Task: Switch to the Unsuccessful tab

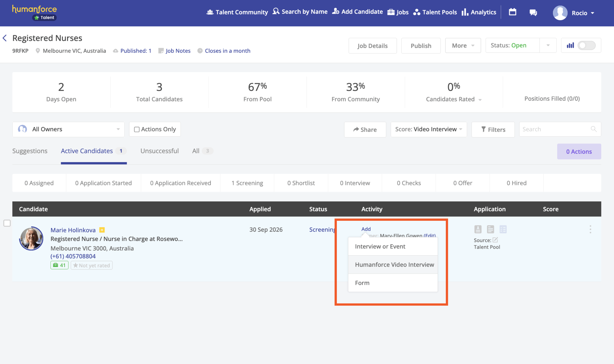Action: point(159,151)
